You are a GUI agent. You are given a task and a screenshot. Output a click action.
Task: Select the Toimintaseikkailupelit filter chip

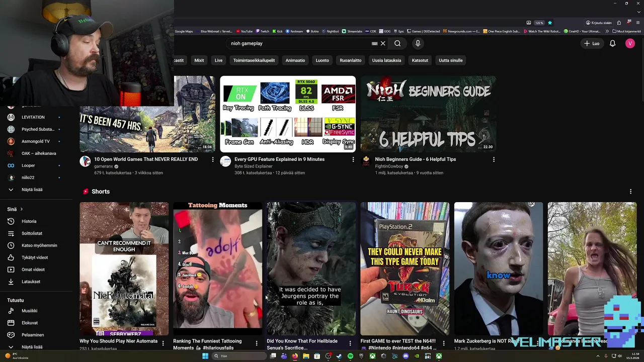click(x=254, y=60)
